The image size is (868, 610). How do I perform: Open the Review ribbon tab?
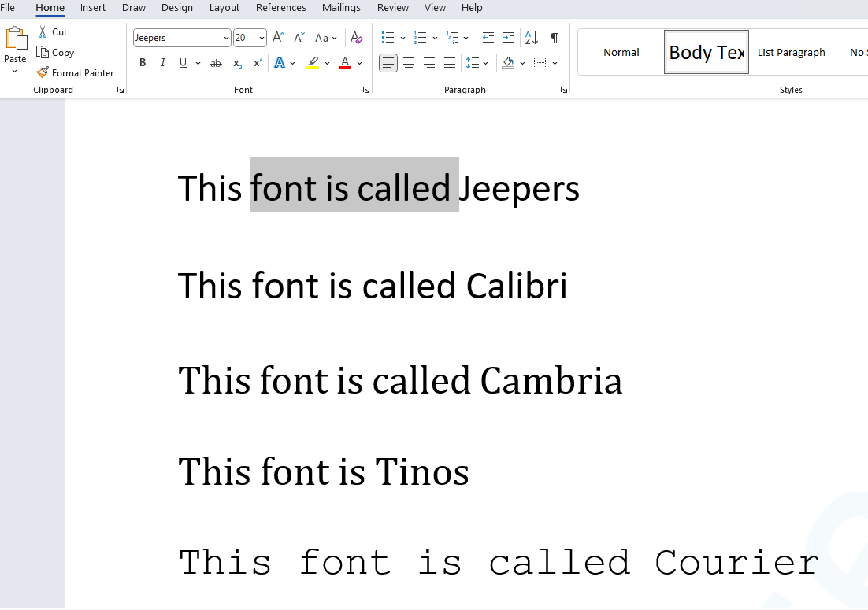tap(393, 8)
